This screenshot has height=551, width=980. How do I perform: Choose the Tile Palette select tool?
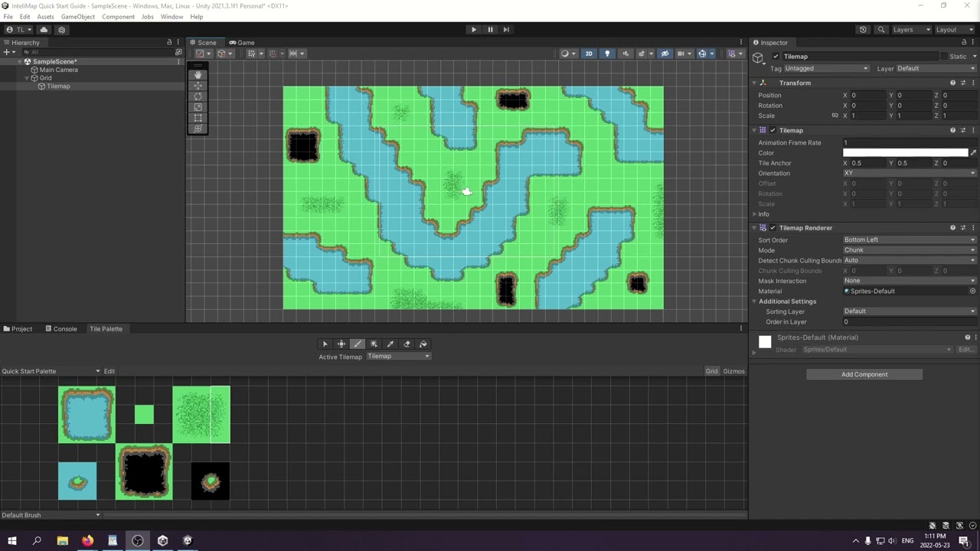(325, 344)
